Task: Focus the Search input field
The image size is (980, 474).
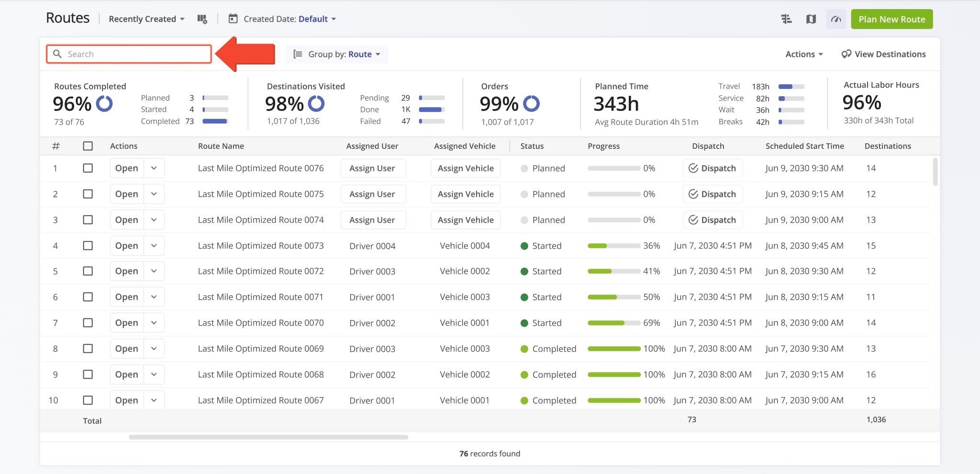Action: pyautogui.click(x=136, y=54)
